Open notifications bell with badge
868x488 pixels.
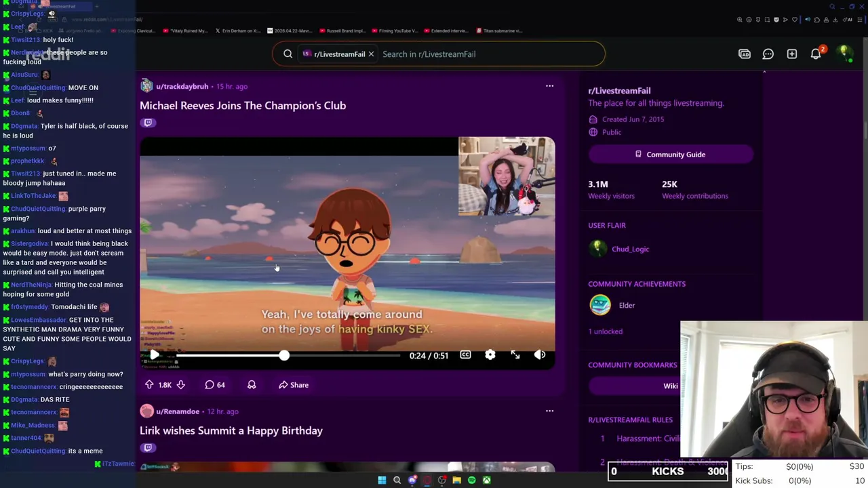[x=816, y=54]
